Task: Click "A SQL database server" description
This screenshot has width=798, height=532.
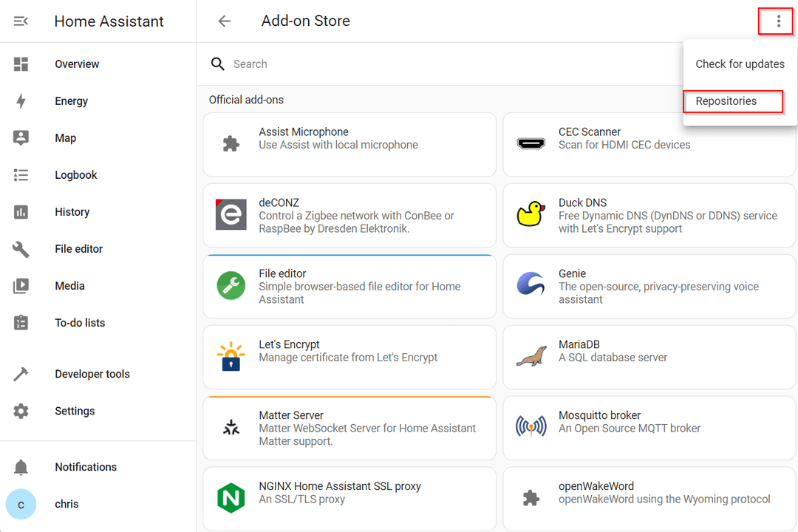Action: click(613, 358)
